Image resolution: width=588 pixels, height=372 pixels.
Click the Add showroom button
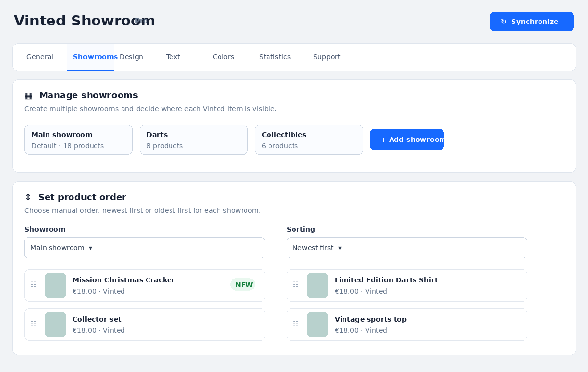click(407, 139)
